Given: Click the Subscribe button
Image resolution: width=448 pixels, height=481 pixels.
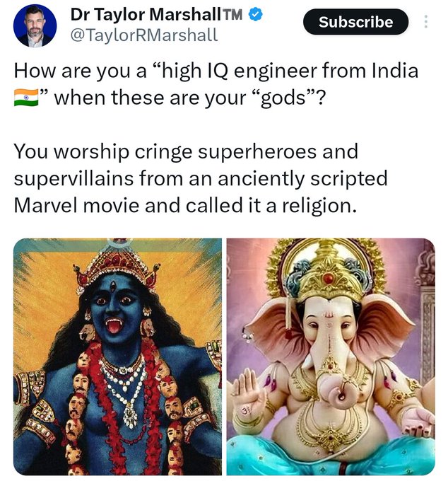Looking at the screenshot, I should coord(355,22).
